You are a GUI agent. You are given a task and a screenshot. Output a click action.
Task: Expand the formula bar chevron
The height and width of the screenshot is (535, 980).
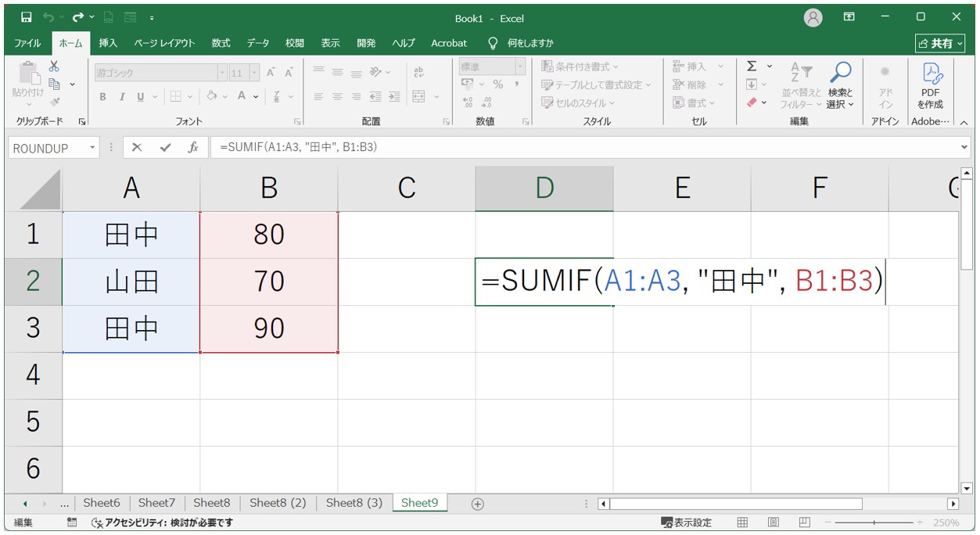coord(963,147)
